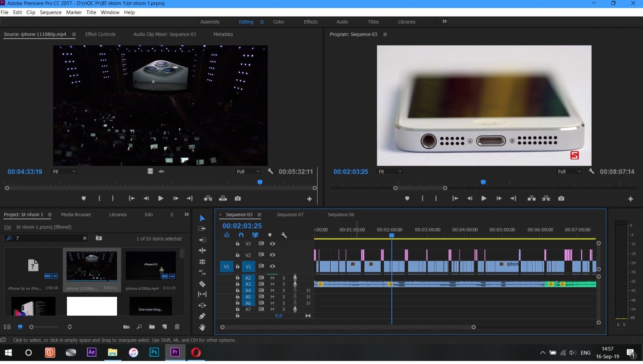Go to In point in Source monitor
643x364 pixels.
tap(132, 199)
